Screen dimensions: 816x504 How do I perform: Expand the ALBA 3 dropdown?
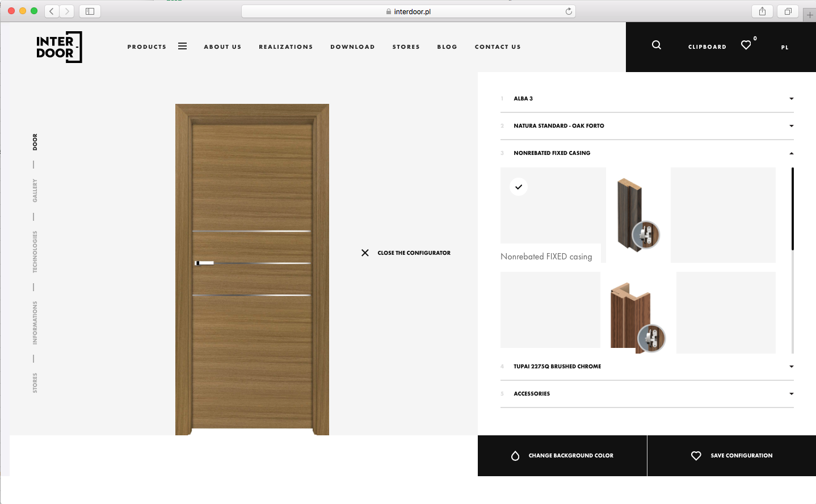click(647, 99)
